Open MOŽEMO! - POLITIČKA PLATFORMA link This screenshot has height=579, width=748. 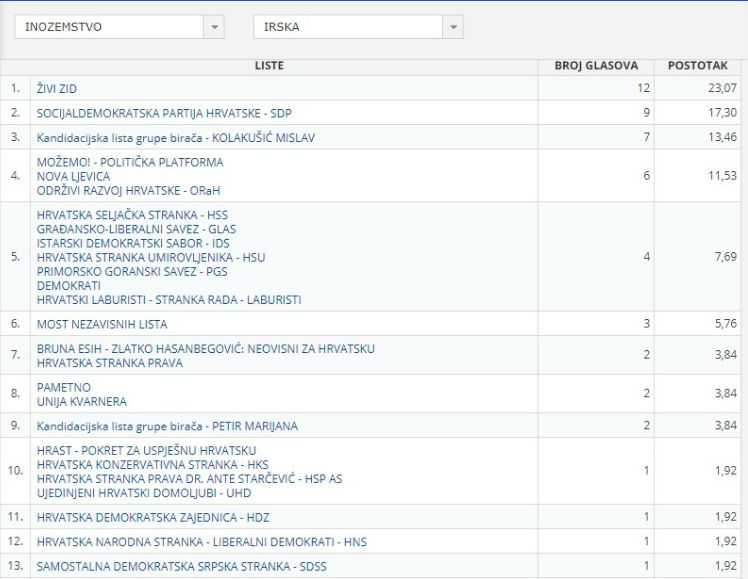point(130,162)
